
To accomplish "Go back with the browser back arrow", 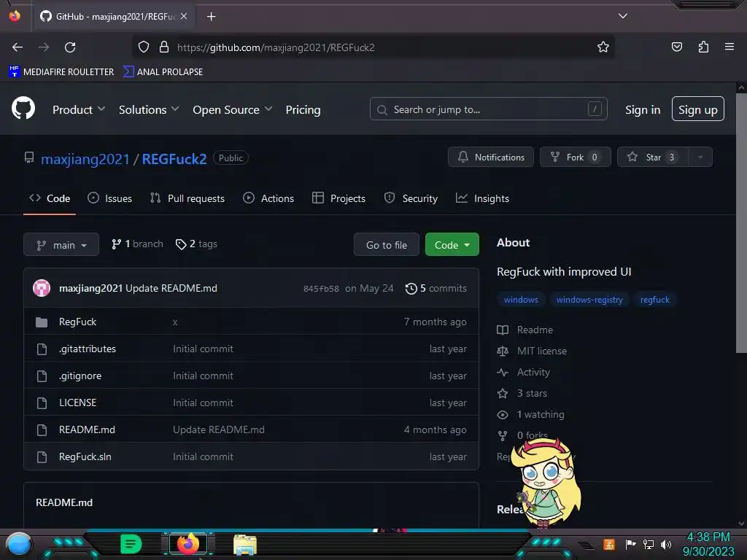I will (18, 47).
